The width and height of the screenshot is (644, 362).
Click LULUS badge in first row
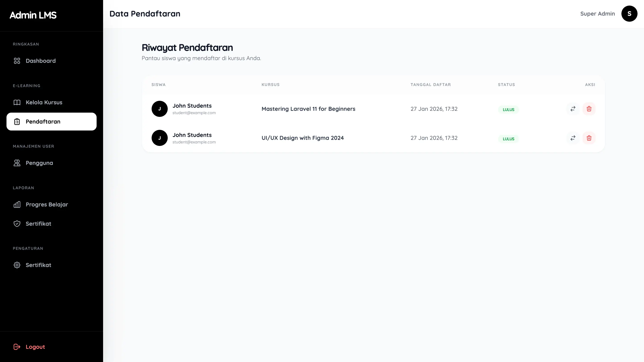click(x=508, y=109)
